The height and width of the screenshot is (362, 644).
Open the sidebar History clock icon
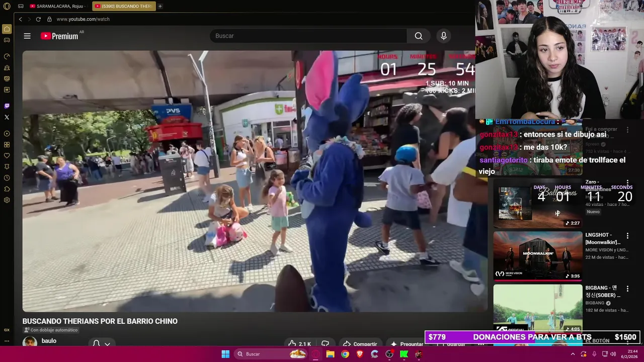click(x=7, y=178)
